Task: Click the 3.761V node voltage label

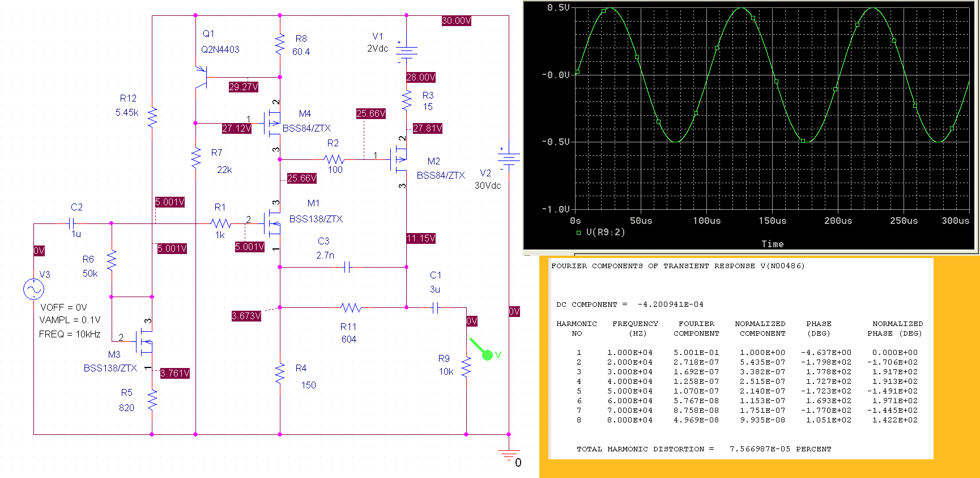Action: pyautogui.click(x=175, y=373)
